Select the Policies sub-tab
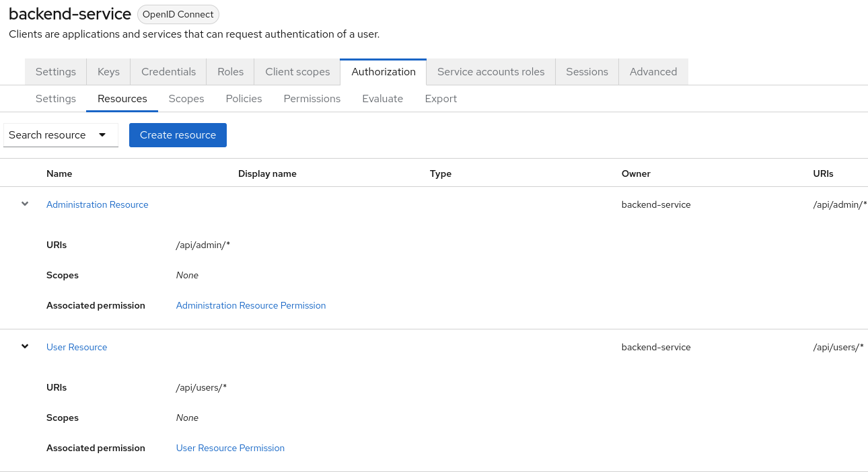The width and height of the screenshot is (868, 472). pos(244,99)
